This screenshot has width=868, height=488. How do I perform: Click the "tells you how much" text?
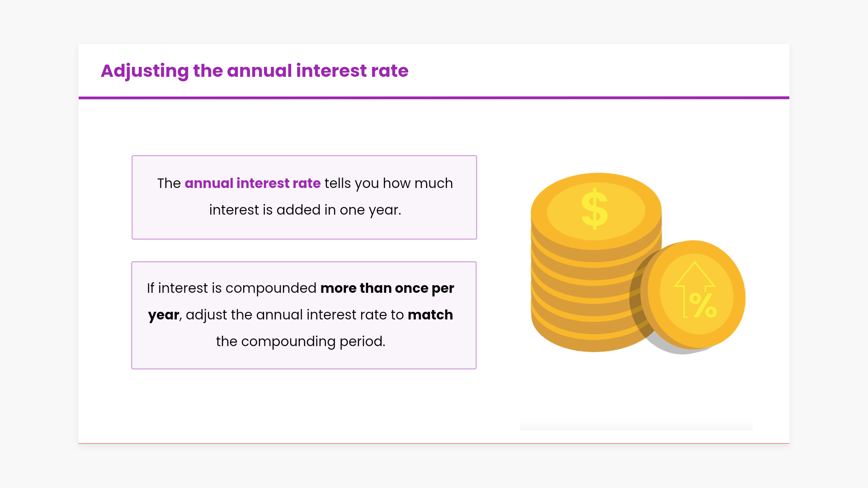388,183
